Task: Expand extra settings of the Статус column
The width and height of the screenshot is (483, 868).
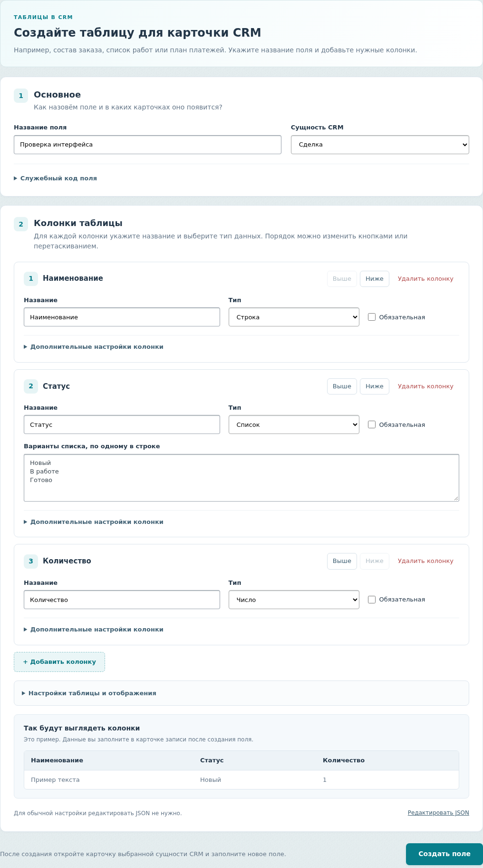Action: (x=94, y=522)
